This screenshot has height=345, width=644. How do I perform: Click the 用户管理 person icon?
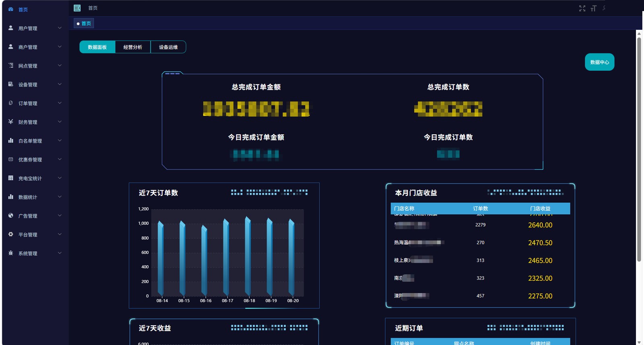coord(11,28)
